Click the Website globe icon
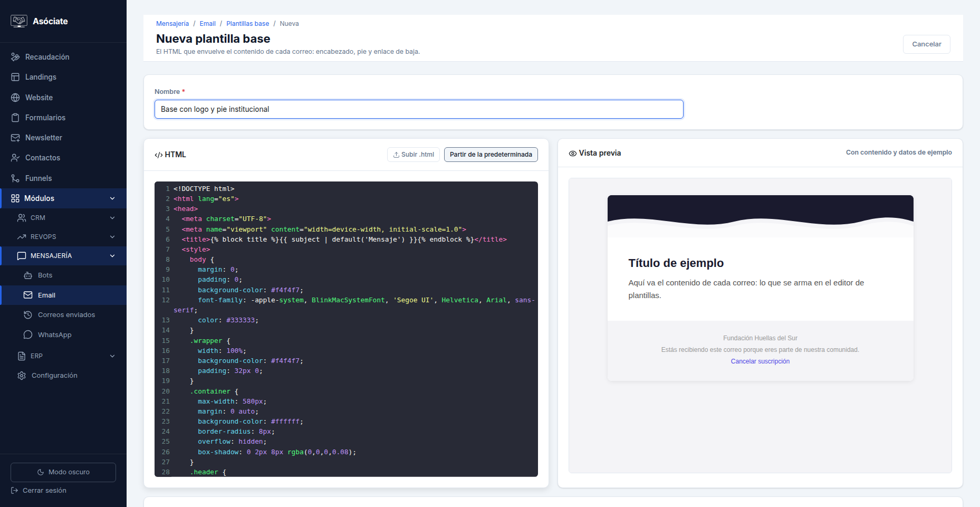The height and width of the screenshot is (507, 980). click(15, 98)
